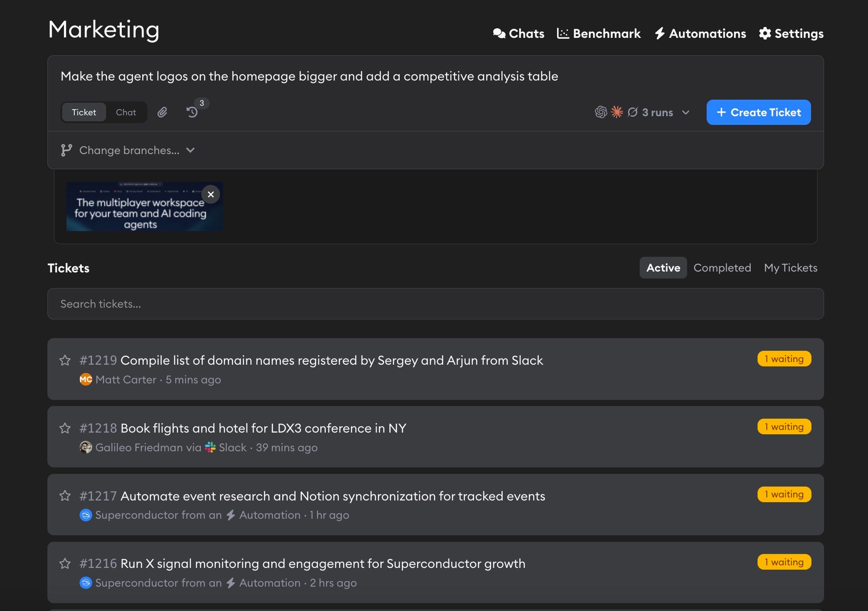The image size is (868, 611).
Task: Open the Chats page
Action: click(x=518, y=34)
